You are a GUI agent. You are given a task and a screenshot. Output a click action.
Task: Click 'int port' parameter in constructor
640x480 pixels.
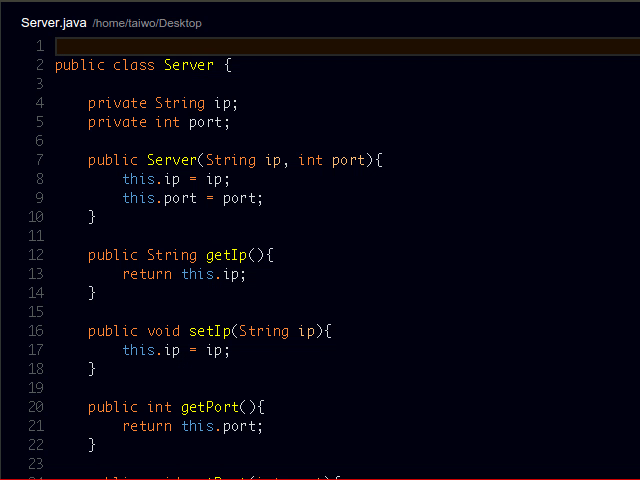[x=331, y=160]
